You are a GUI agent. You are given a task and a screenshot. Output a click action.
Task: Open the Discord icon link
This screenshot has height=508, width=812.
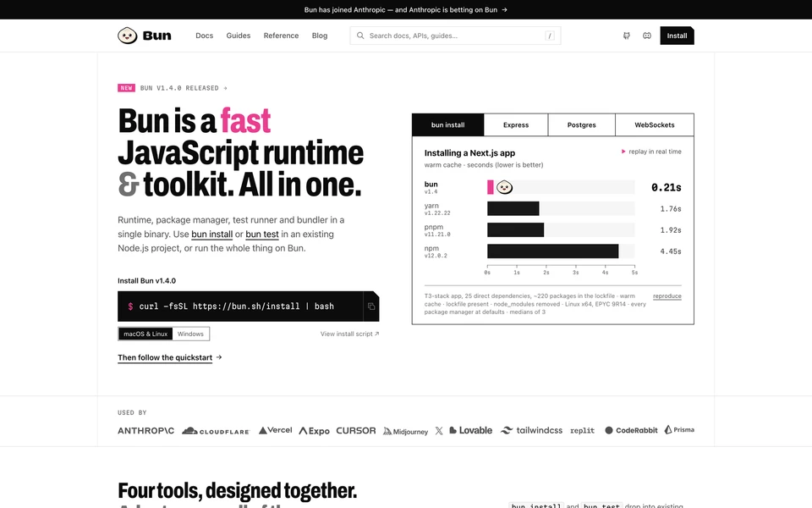[x=647, y=36]
